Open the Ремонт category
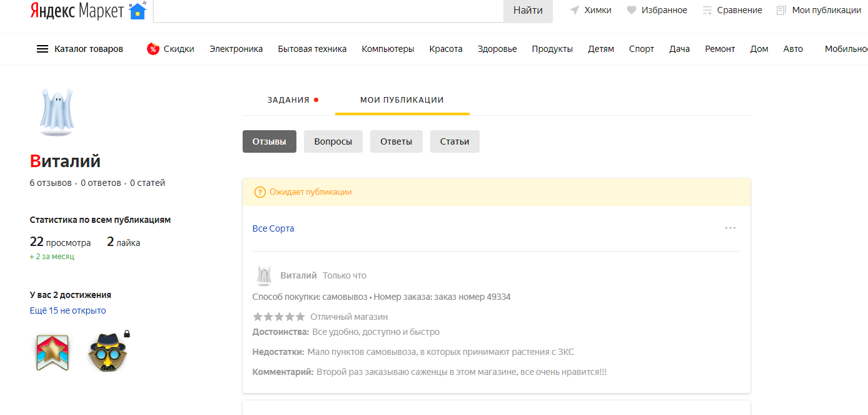 (720, 49)
